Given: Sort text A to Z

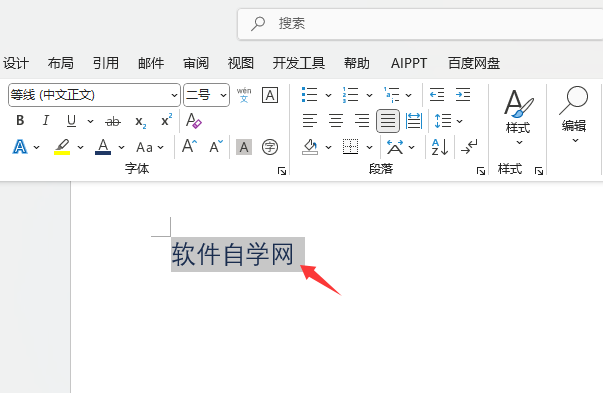Looking at the screenshot, I should pyautogui.click(x=440, y=147).
